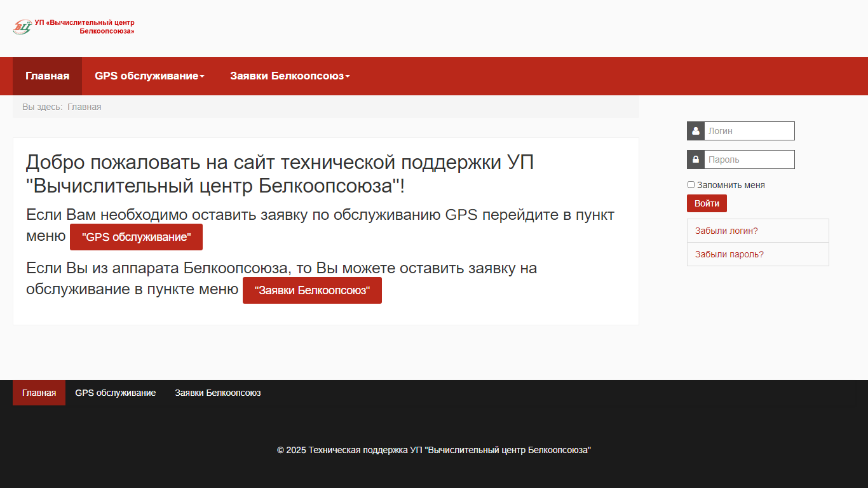Image resolution: width=868 pixels, height=488 pixels.
Task: Click the Вы здесь: breadcrumb label
Action: [x=43, y=107]
